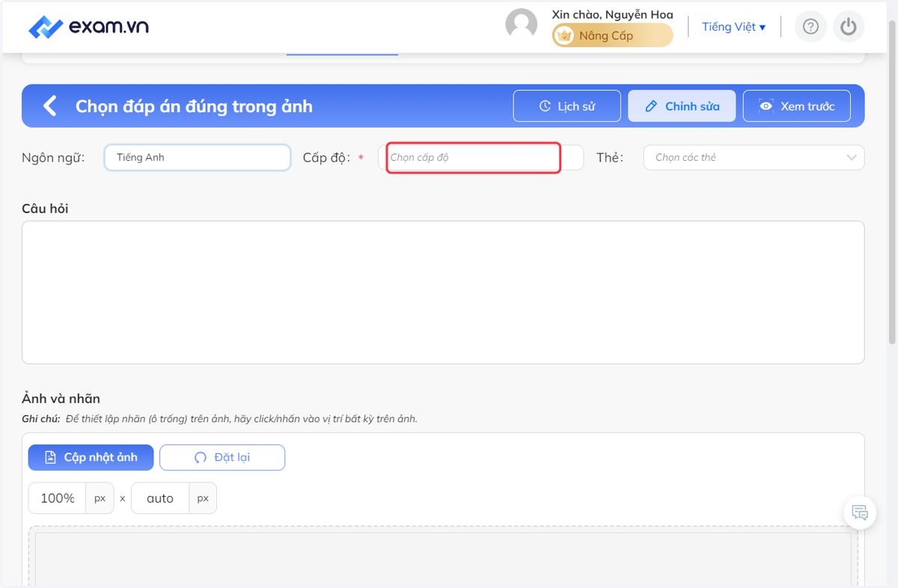Click Xem trước preview button
The height and width of the screenshot is (588, 898).
[797, 105]
